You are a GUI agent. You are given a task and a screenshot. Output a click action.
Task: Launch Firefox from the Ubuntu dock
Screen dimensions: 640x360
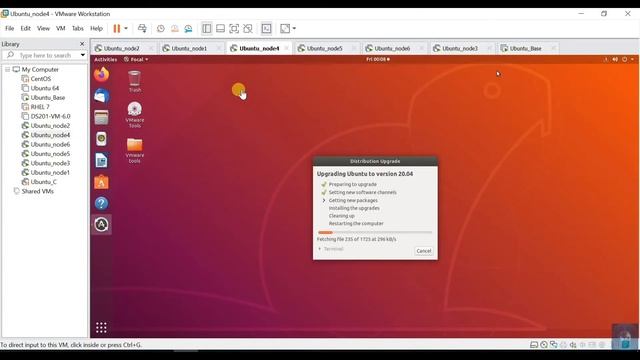pos(101,75)
